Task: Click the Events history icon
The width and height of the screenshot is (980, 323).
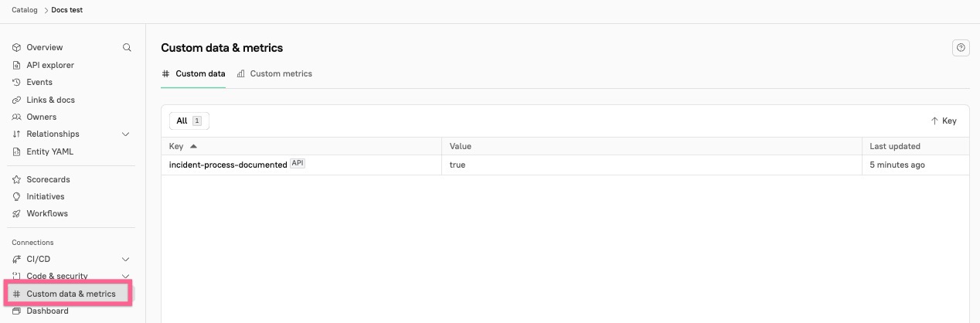Action: pyautogui.click(x=17, y=82)
